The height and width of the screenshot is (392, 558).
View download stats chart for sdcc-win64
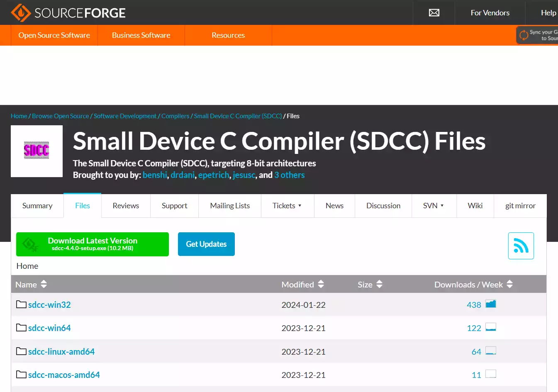tap(491, 327)
